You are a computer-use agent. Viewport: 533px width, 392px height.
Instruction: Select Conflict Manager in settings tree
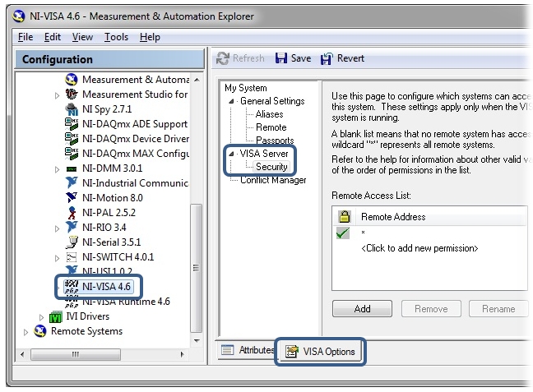coord(273,180)
